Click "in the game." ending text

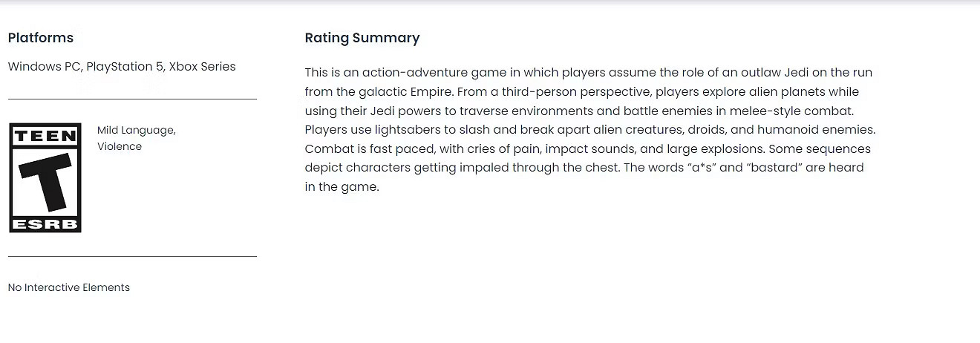tap(342, 187)
